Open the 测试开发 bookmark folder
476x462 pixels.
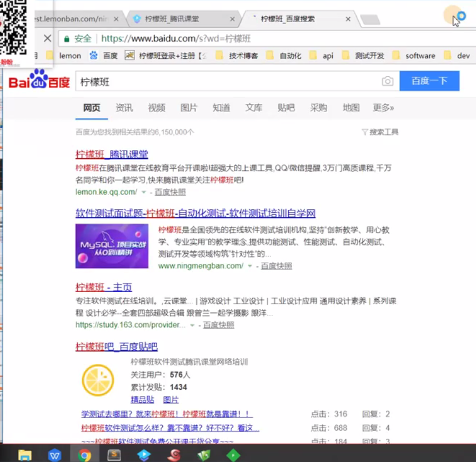[x=363, y=56]
